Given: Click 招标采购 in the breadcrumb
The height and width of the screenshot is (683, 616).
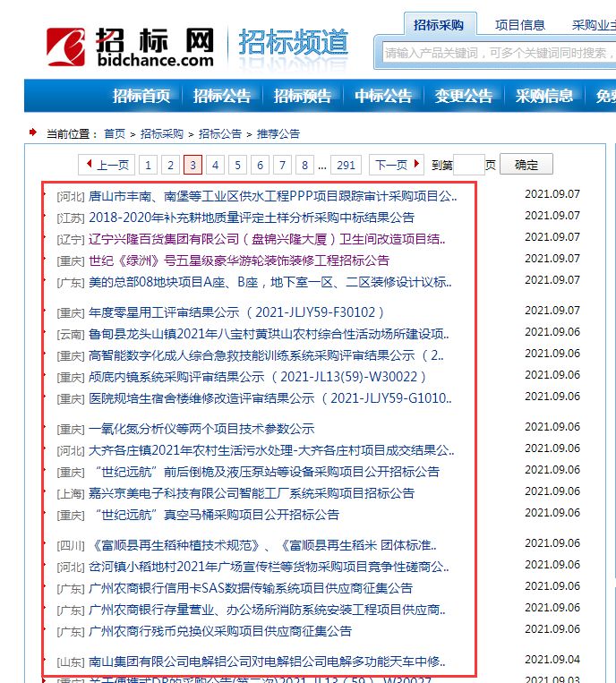Looking at the screenshot, I should (x=162, y=133).
